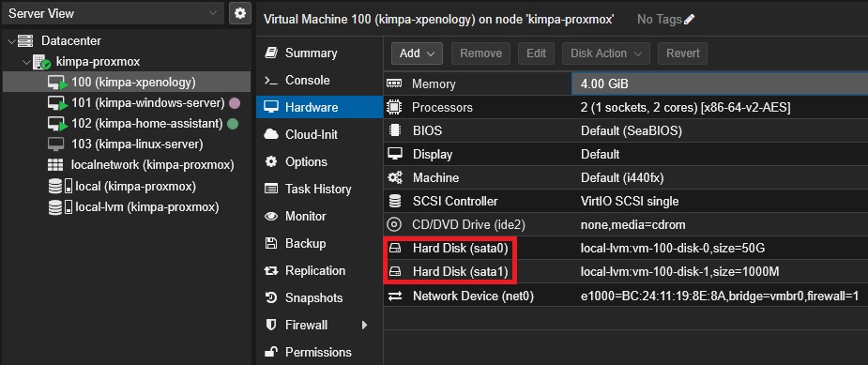Open the Disk Action dropdown
Screen dimensions: 868x365
click(x=605, y=53)
